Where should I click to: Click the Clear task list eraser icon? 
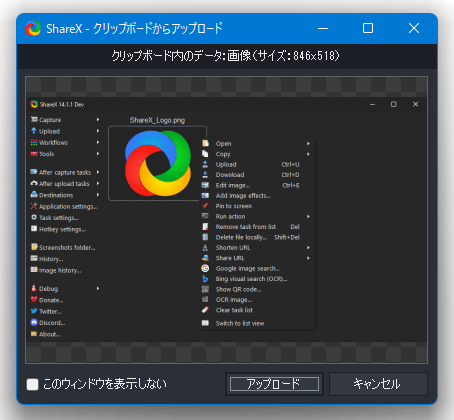pyautogui.click(x=205, y=310)
